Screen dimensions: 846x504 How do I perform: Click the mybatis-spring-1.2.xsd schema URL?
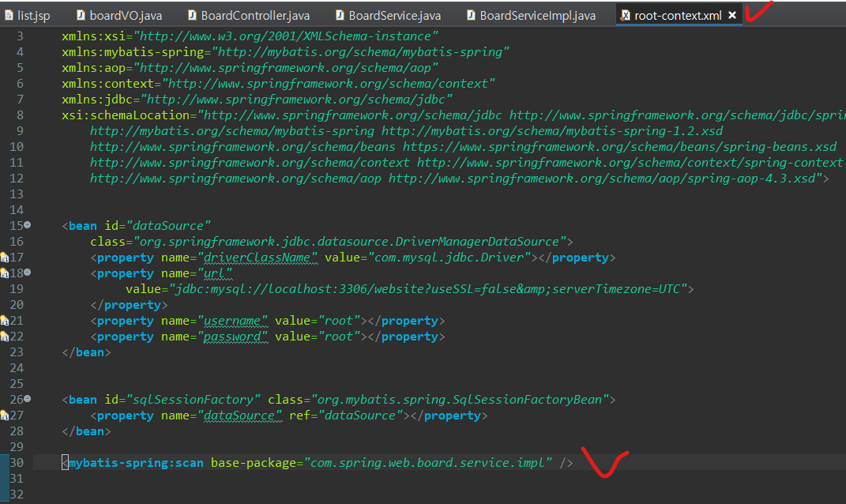click(552, 130)
